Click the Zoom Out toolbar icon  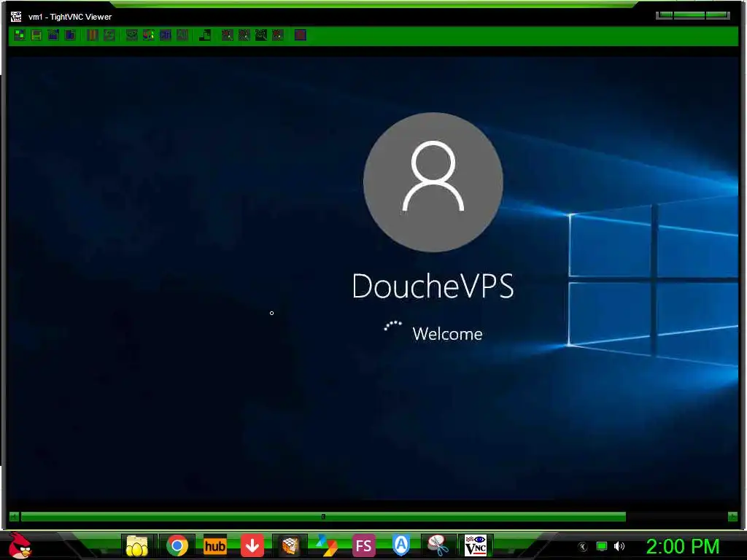[x=244, y=35]
